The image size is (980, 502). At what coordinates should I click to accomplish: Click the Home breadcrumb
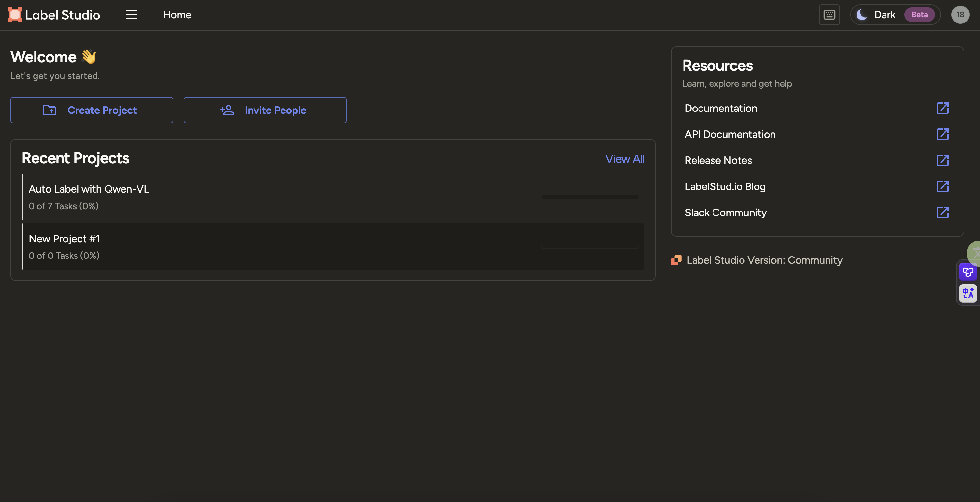(x=177, y=15)
